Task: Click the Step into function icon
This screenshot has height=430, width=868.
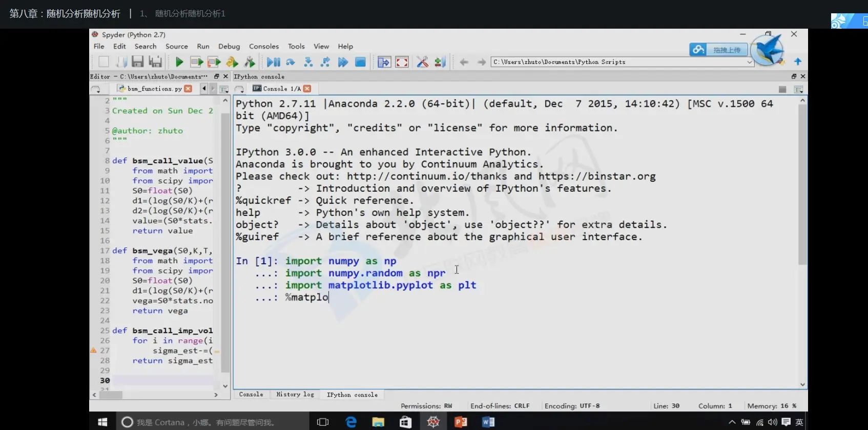Action: 308,62
